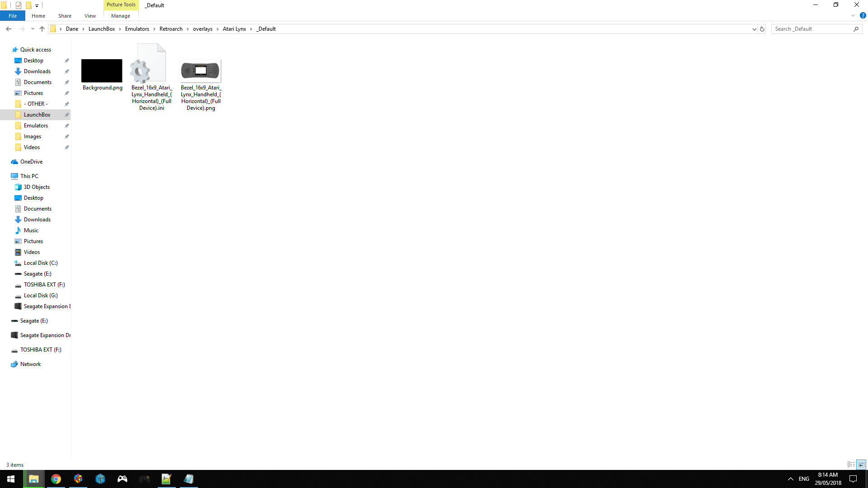Viewport: 868px width, 488px height.
Task: Click the New folder quick access icon
Action: [x=28, y=5]
